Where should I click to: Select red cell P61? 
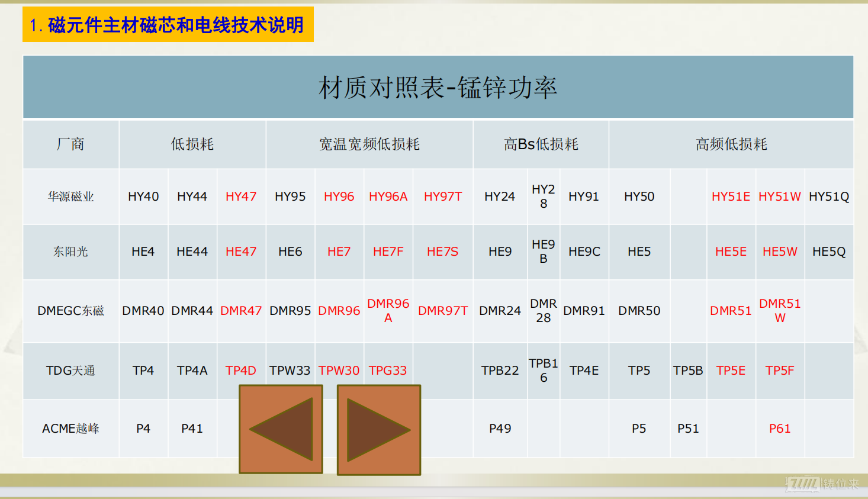(x=780, y=429)
